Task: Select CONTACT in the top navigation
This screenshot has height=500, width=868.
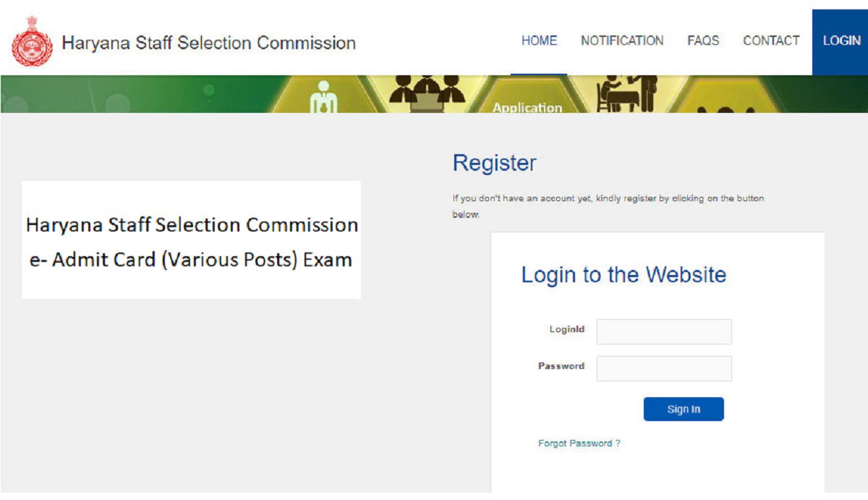Action: 771,41
